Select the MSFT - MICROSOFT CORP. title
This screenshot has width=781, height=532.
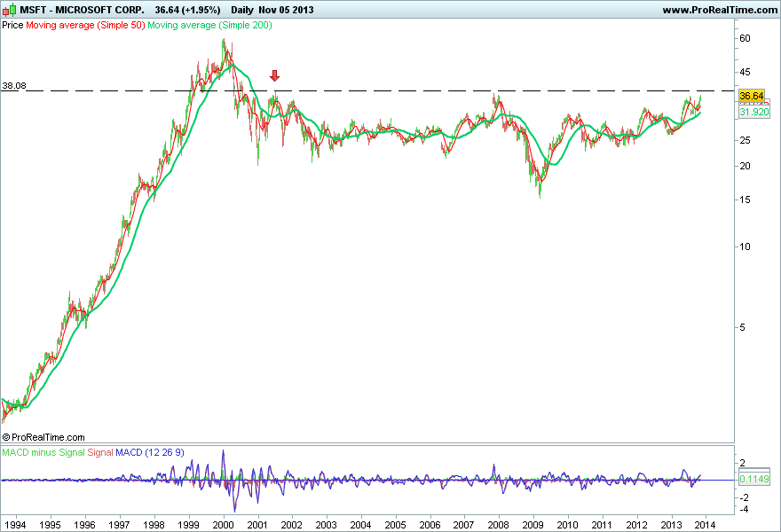(x=83, y=10)
